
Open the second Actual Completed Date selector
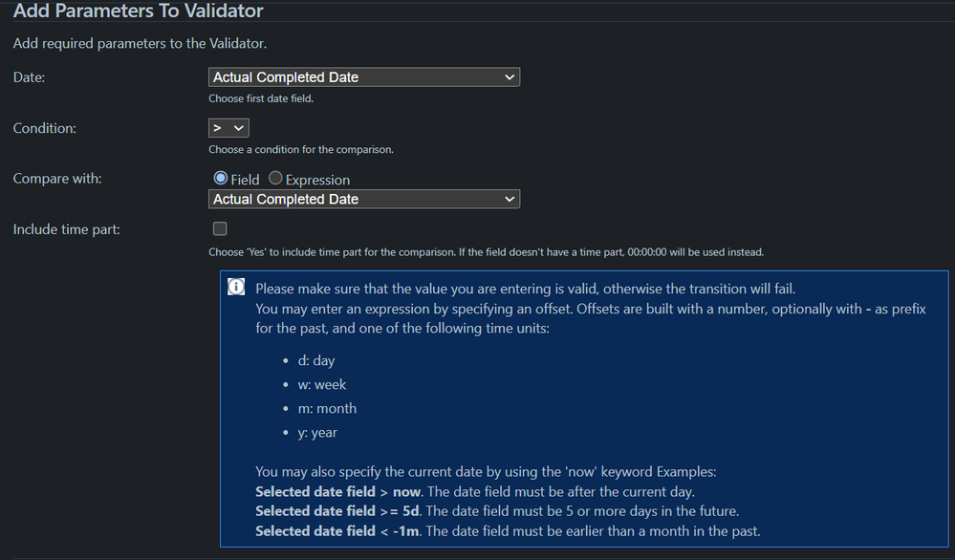click(363, 199)
